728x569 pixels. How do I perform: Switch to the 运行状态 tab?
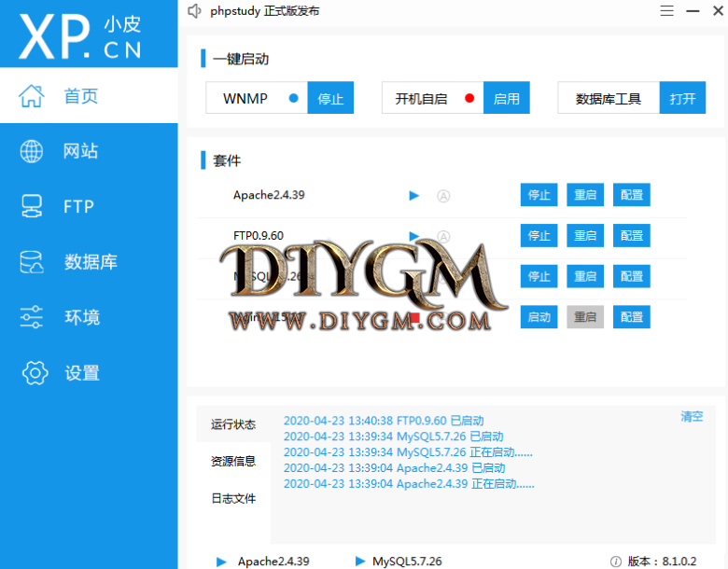click(233, 424)
